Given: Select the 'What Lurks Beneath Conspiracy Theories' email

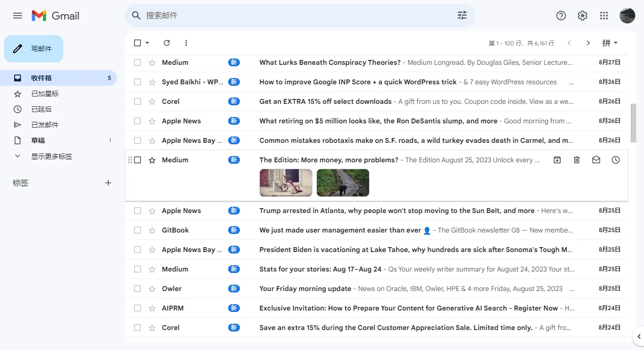Looking at the screenshot, I should [x=137, y=62].
